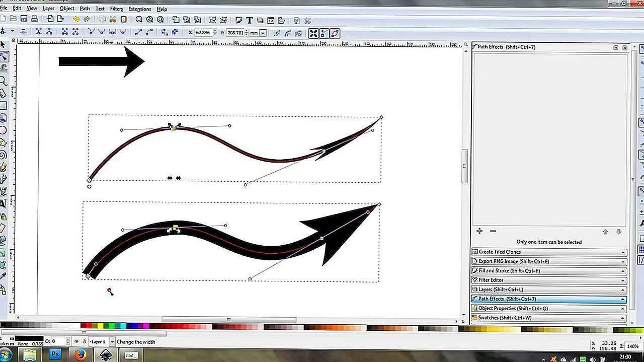Select the Text tool in toolbox
This screenshot has height=362, width=644.
tap(3, 203)
